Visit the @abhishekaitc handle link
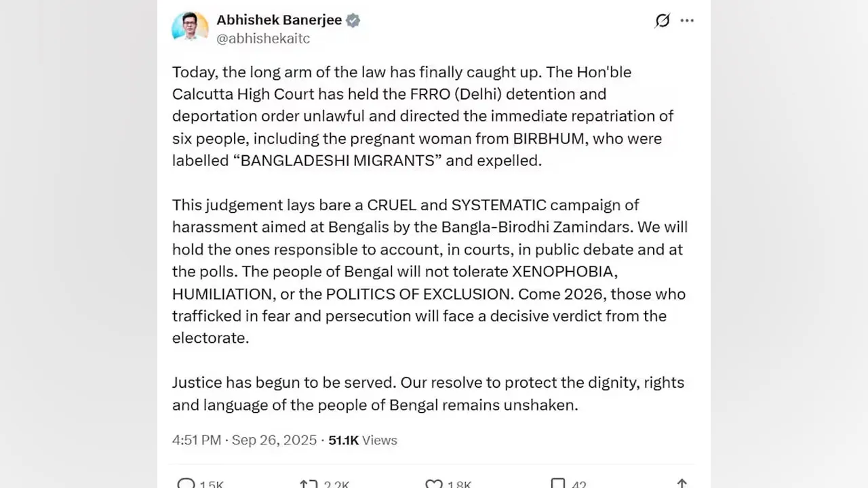Screen dimensions: 868x488 pos(263,39)
